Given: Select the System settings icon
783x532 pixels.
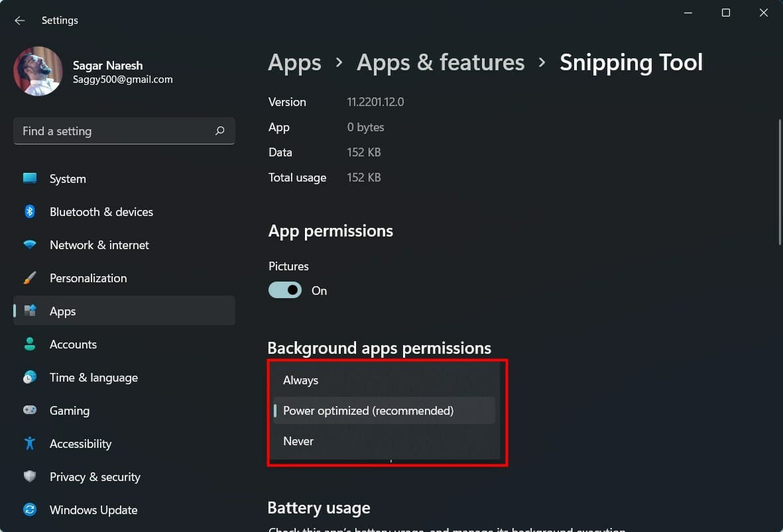Looking at the screenshot, I should tap(30, 178).
